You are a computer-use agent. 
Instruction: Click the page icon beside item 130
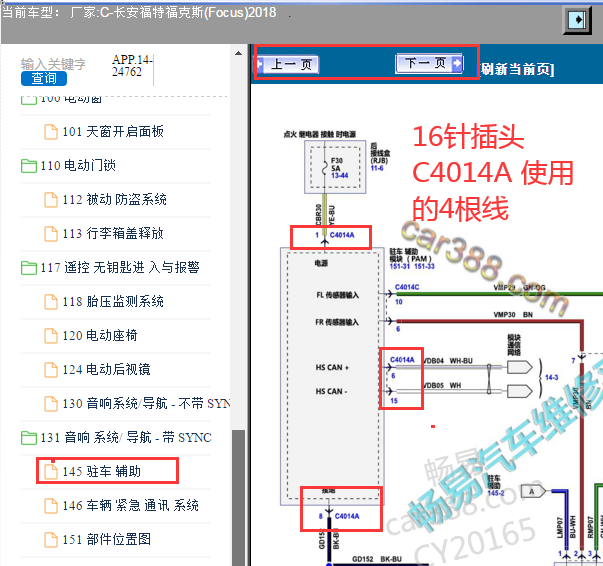click(x=51, y=403)
